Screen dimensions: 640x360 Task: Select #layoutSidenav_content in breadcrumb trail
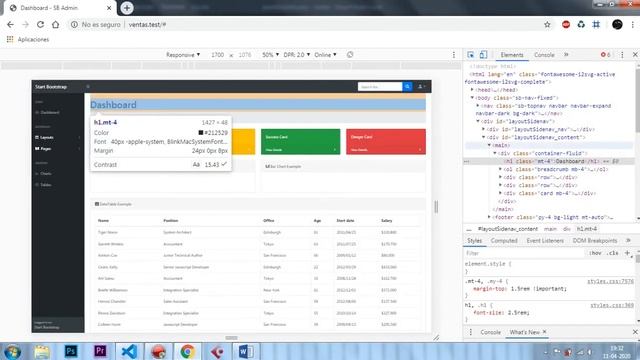[x=507, y=229]
